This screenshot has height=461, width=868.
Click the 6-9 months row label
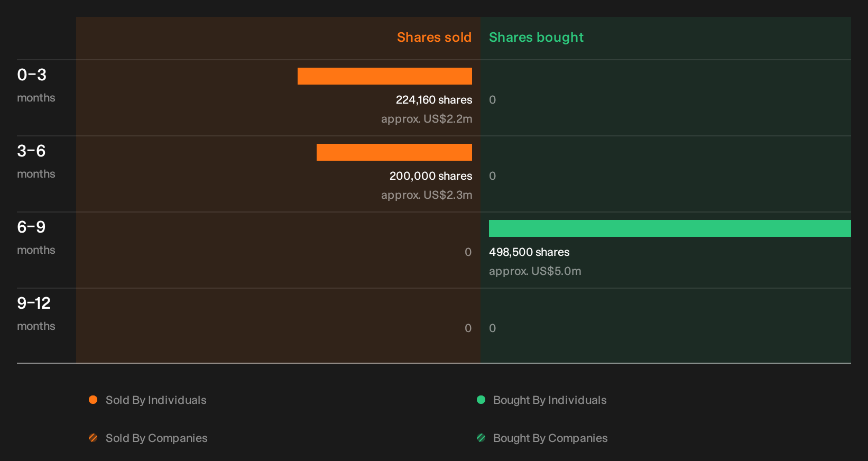[x=36, y=237]
